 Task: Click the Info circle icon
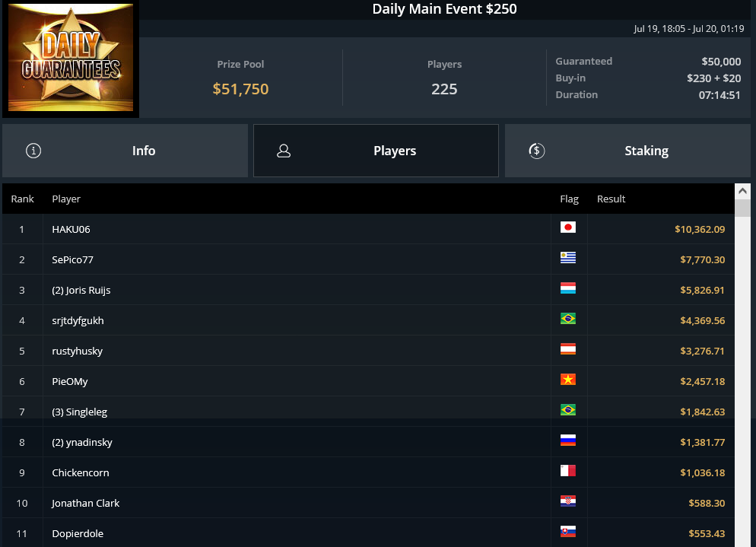click(33, 151)
